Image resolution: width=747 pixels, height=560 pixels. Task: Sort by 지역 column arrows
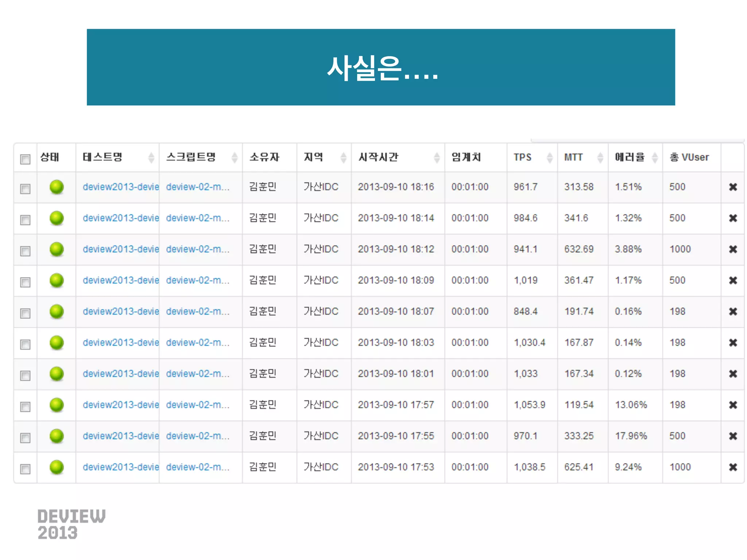343,157
